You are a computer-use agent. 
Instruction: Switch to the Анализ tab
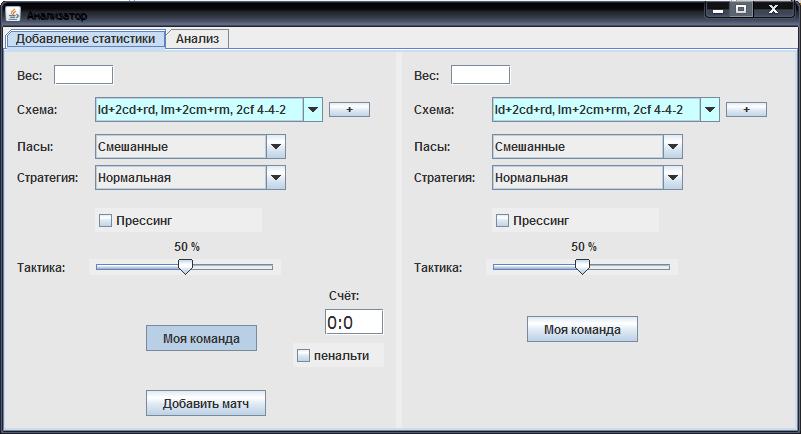click(197, 39)
